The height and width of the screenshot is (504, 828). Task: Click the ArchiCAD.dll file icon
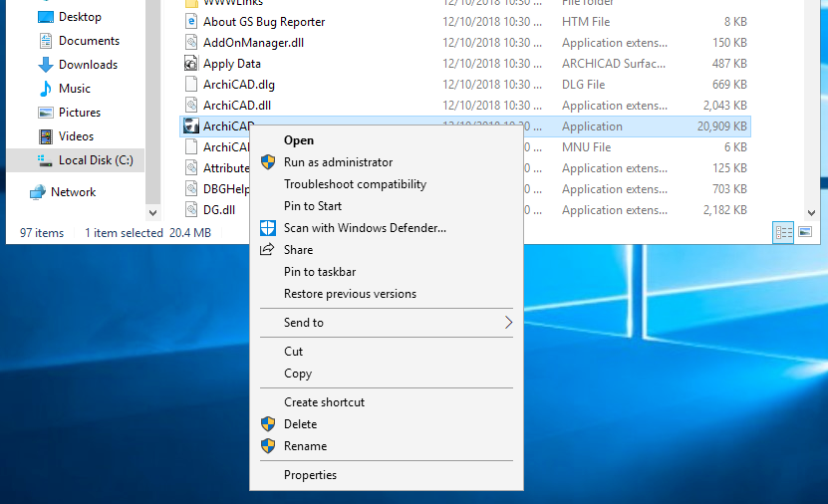[191, 106]
